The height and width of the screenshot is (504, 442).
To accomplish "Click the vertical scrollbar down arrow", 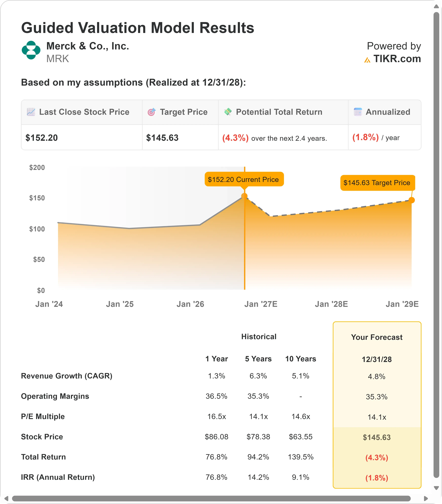I will coord(436,488).
